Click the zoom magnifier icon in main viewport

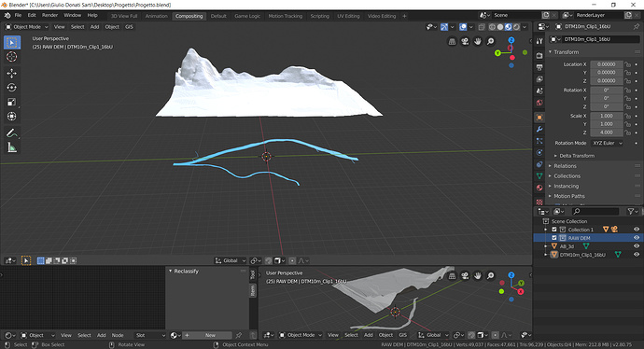pyautogui.click(x=490, y=41)
